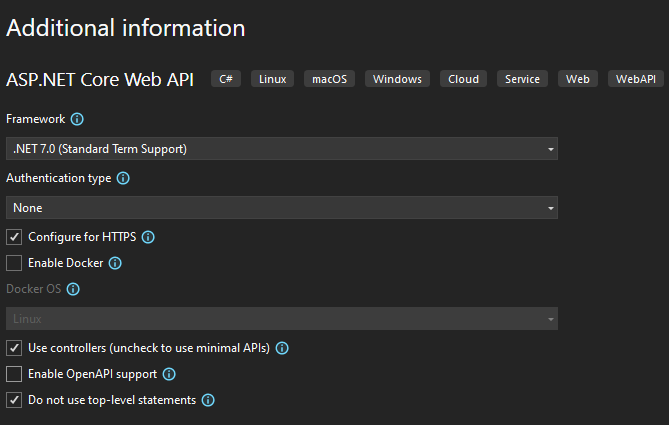This screenshot has width=669, height=425.
Task: Open info icon beside Configure for HTTPS
Action: [148, 237]
